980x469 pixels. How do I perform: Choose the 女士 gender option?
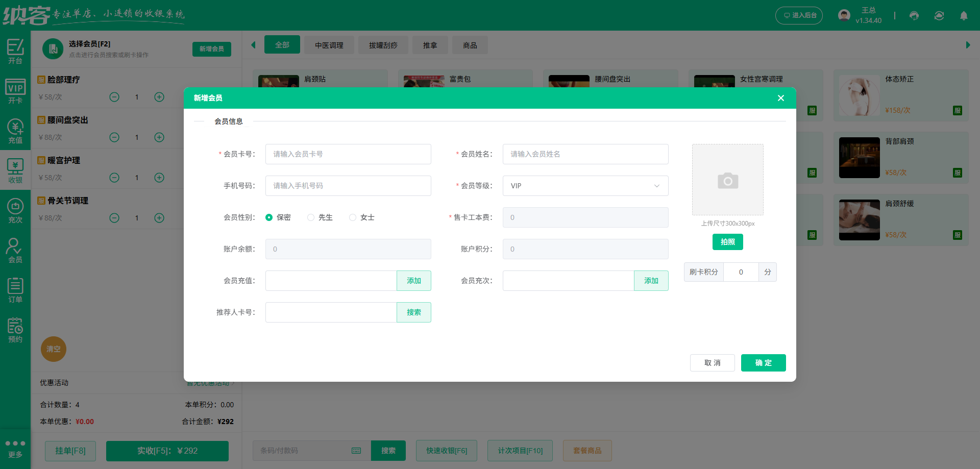click(x=352, y=217)
